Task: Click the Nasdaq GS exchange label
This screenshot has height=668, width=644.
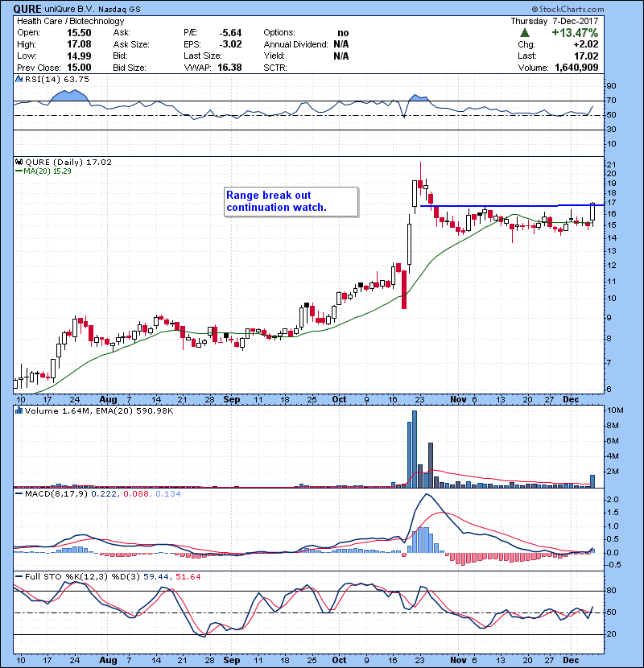Action: pos(120,10)
